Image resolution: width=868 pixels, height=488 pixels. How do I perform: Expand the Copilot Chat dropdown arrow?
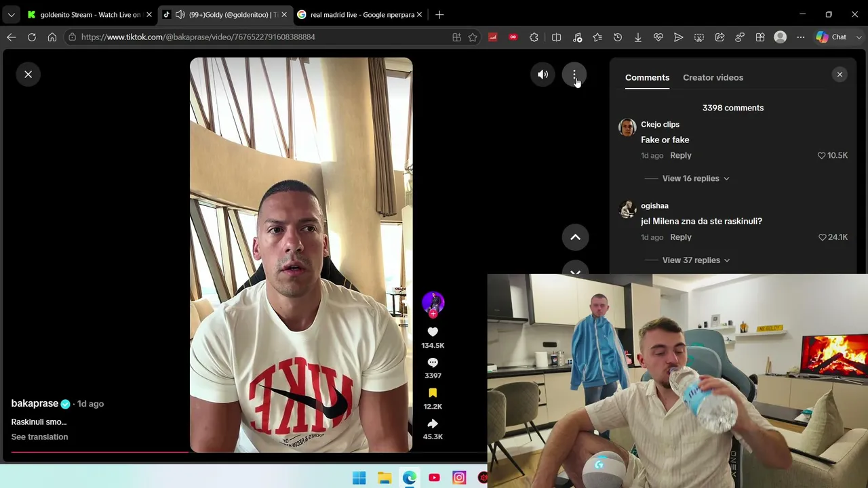point(859,37)
